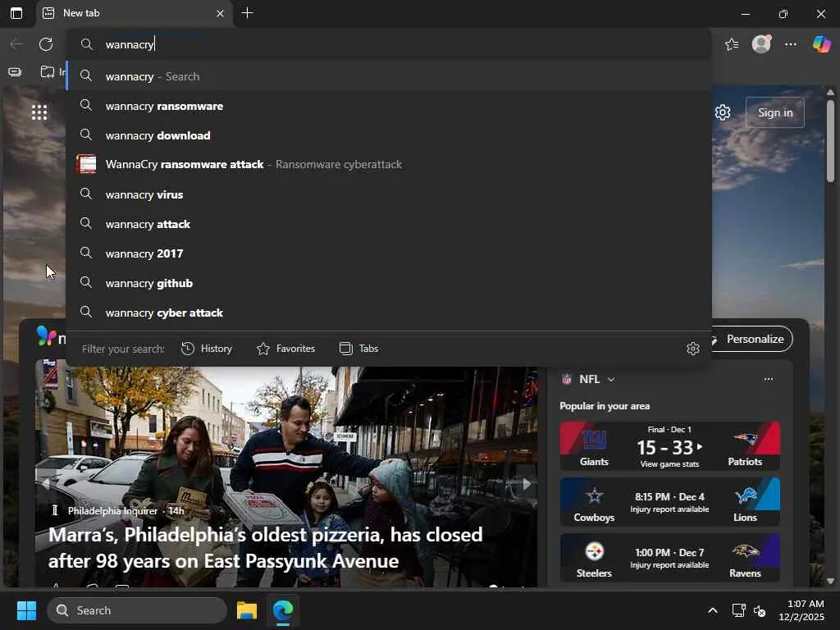Choose 'wannacry virus' suggestion

[389, 194]
